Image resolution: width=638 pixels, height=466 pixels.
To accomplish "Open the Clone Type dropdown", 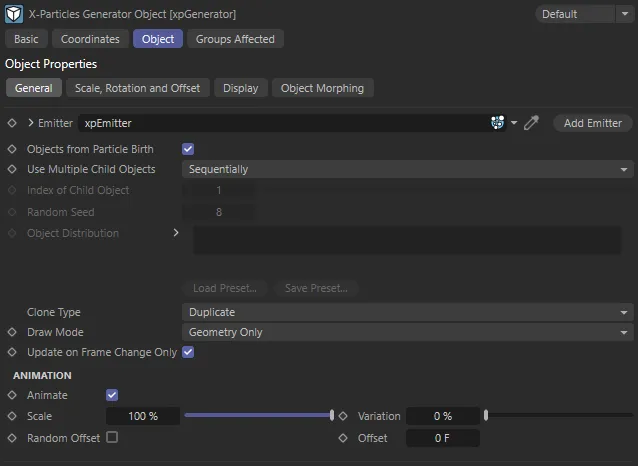I will click(408, 312).
